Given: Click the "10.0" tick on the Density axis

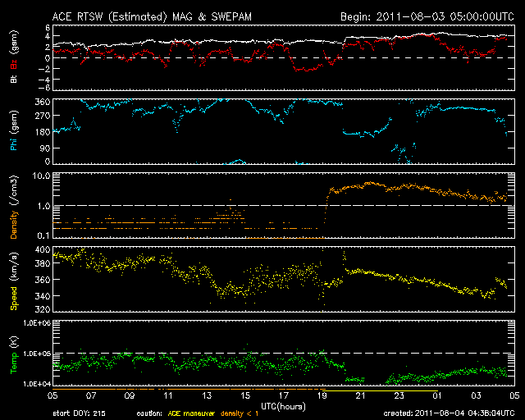Looking at the screenshot, I should 41,176.
